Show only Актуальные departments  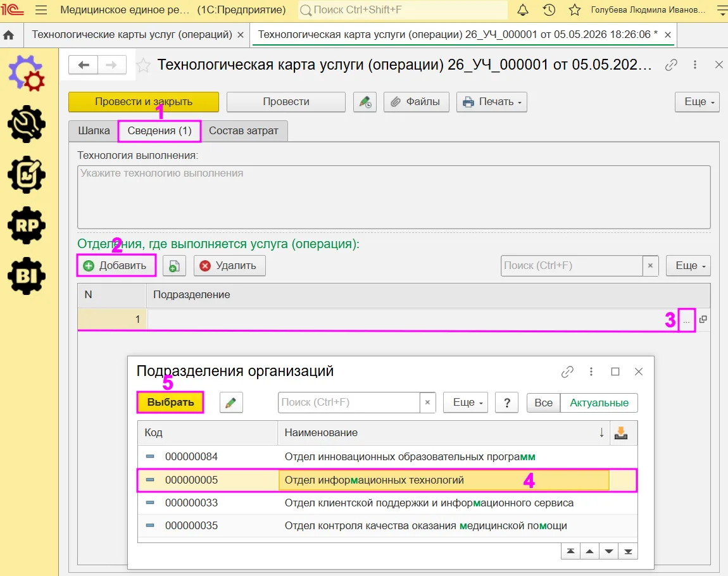[599, 403]
